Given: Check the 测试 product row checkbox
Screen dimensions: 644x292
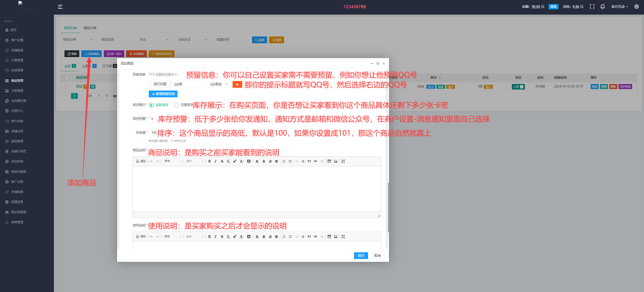Looking at the screenshot, I should click(67, 87).
